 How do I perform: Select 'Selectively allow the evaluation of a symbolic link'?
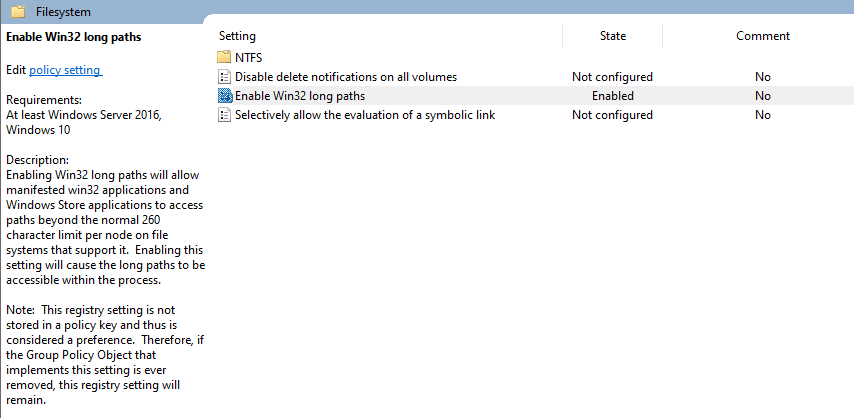point(365,115)
